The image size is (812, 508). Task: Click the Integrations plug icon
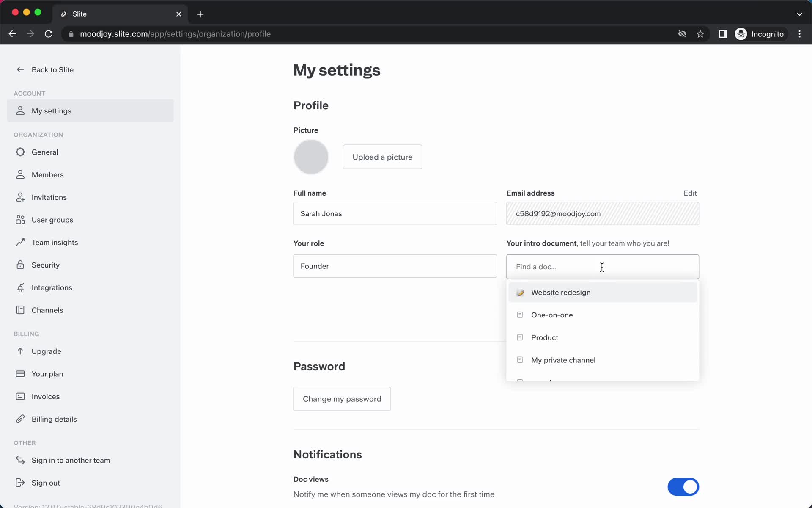pos(20,287)
